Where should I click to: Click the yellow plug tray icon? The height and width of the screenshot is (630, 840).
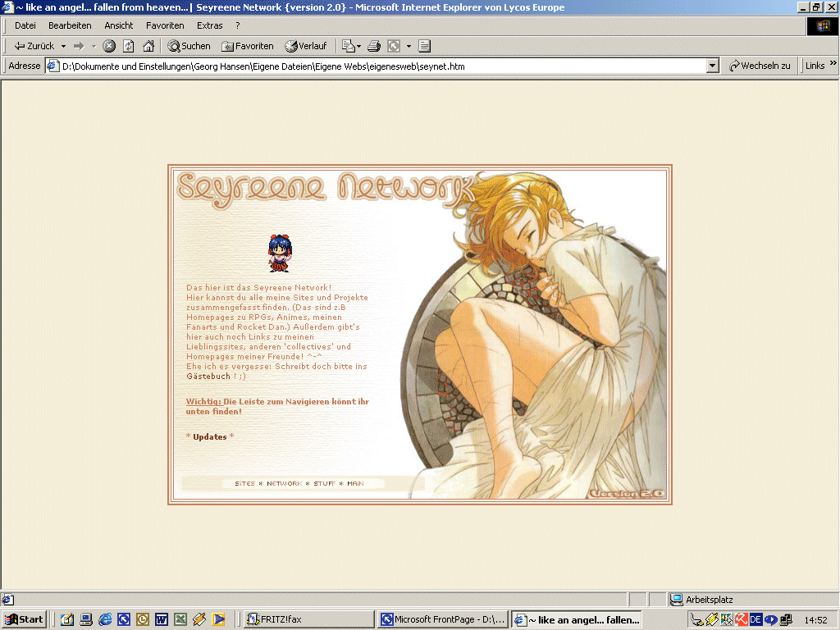(711, 620)
